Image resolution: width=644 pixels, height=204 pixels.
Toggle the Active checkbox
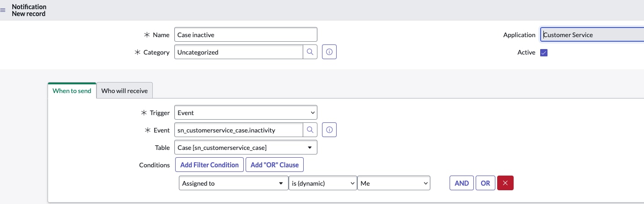pyautogui.click(x=544, y=53)
